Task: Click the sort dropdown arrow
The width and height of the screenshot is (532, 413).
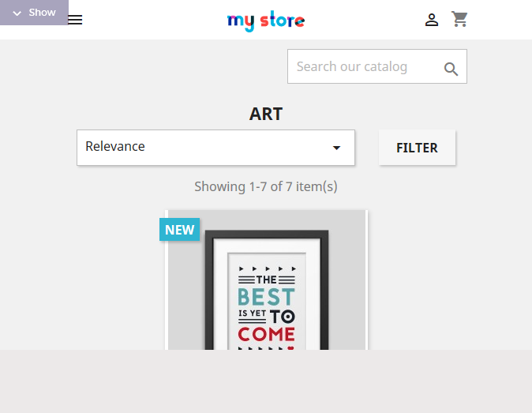Action: click(336, 148)
